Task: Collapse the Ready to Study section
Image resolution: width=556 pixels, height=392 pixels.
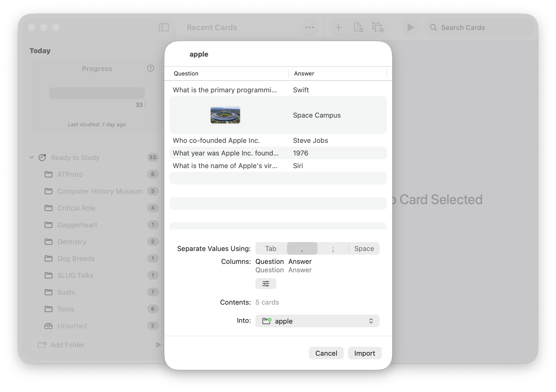Action: pyautogui.click(x=32, y=157)
